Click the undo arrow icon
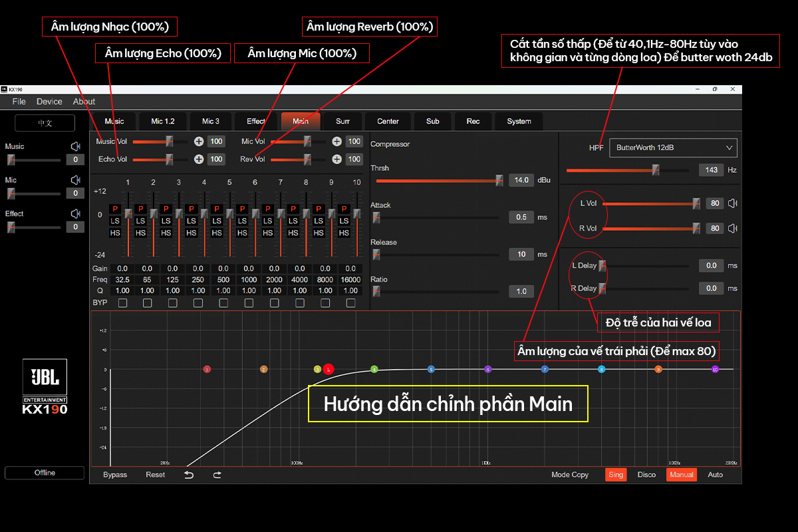 click(x=189, y=475)
